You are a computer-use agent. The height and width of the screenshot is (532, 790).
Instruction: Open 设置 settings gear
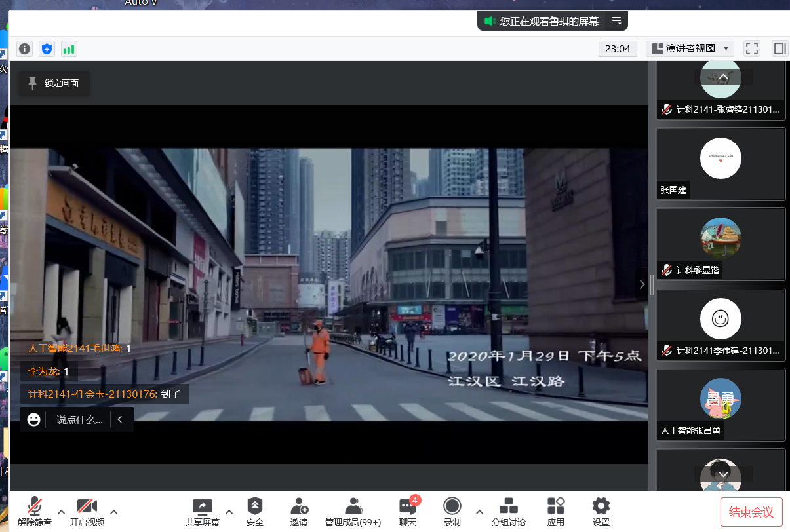tap(601, 511)
